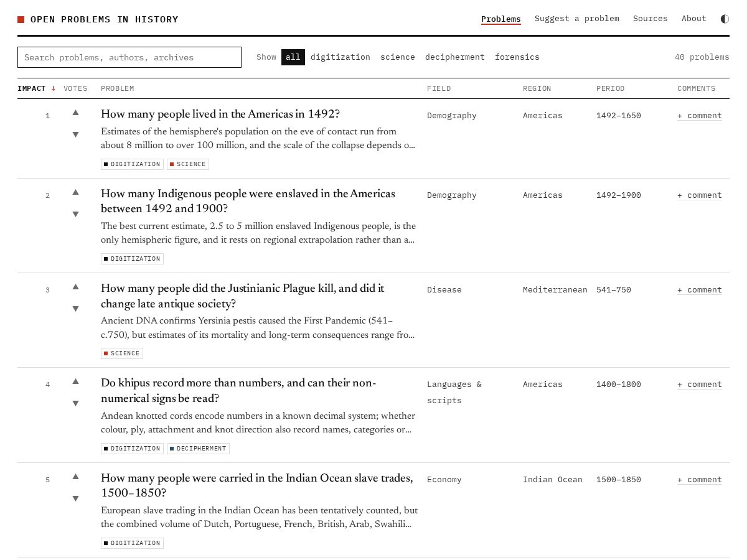Screen dimensions: 747x560
Task: Click Science tag on Americas 1492 problem
Action: [x=188, y=164]
